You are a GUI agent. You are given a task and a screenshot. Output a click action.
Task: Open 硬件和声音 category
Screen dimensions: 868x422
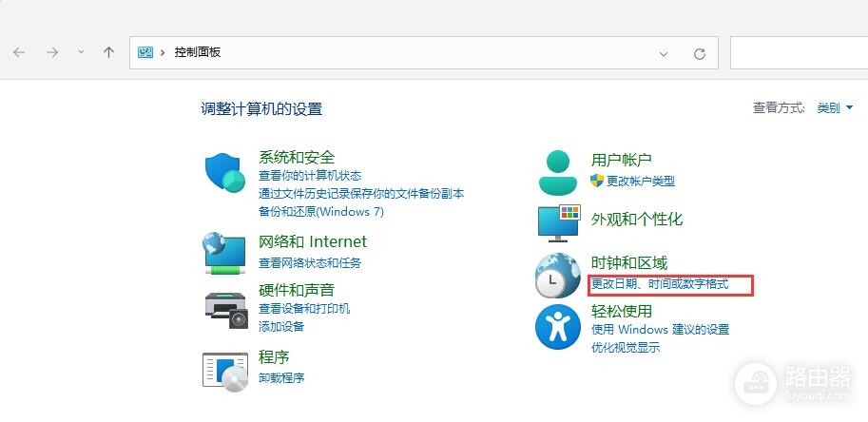pyautogui.click(x=297, y=290)
